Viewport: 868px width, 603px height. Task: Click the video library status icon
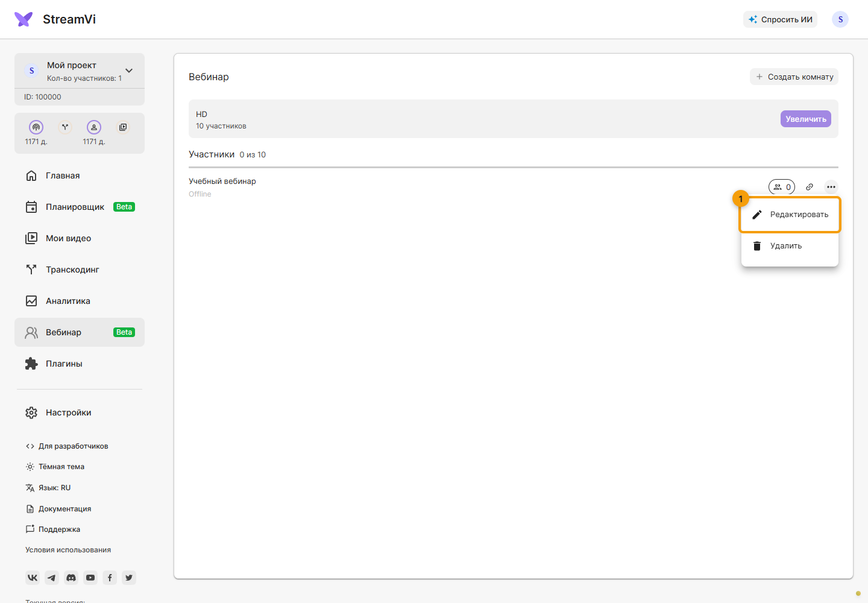click(123, 127)
